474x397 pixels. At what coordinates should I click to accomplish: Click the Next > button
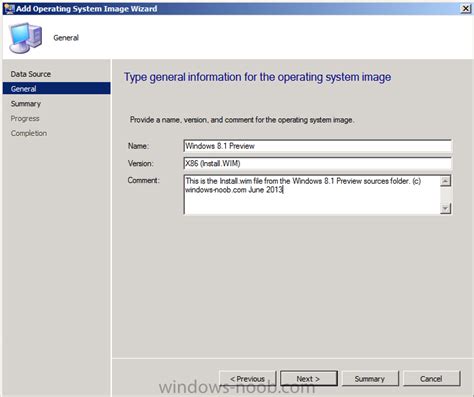(x=308, y=379)
